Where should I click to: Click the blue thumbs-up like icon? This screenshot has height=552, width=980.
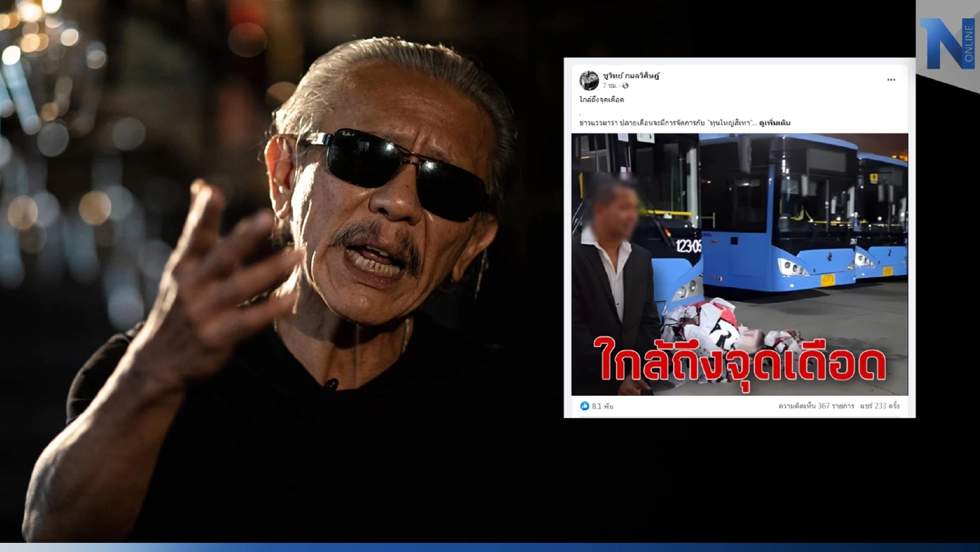pyautogui.click(x=584, y=406)
